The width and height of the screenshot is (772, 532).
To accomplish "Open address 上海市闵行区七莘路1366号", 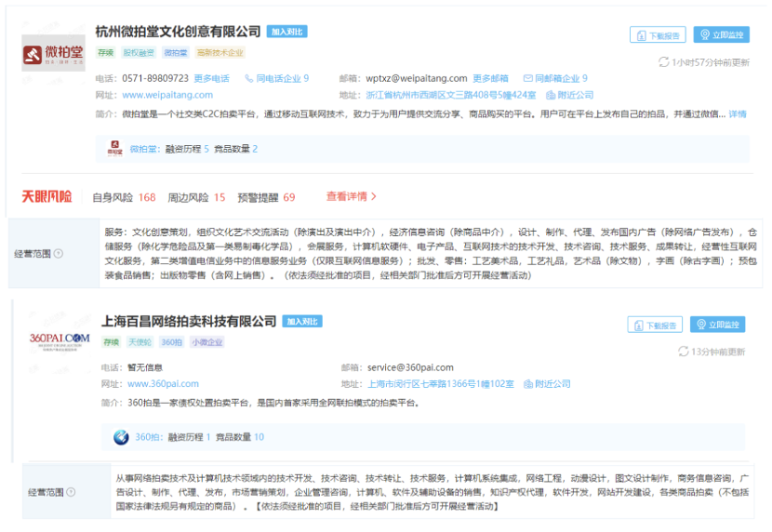I will point(441,384).
